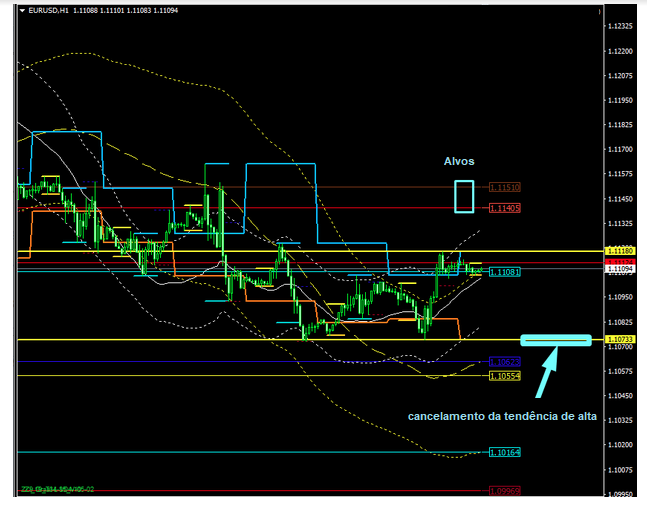Viewport: 647px width, 505px height.
Task: Click the cancelamento da tendência de alta text
Action: pos(502,416)
